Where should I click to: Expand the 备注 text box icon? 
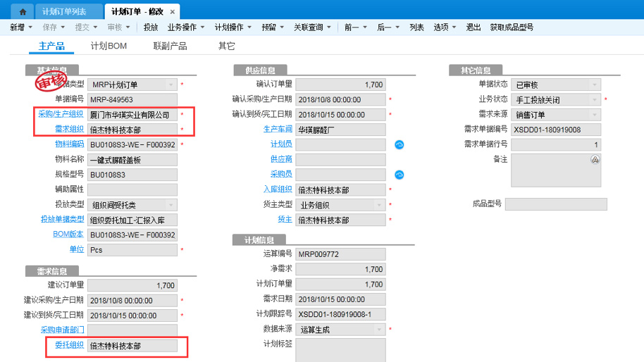click(595, 160)
